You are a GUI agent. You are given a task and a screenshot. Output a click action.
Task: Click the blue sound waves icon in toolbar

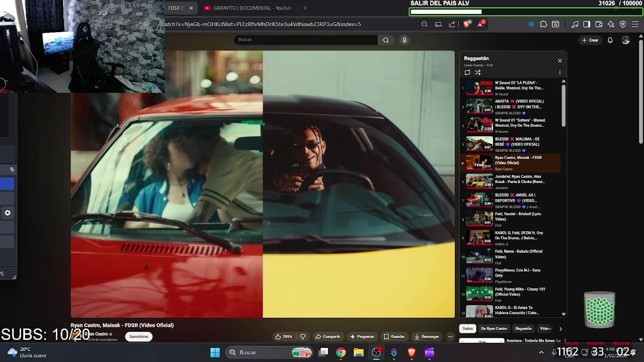531,24
